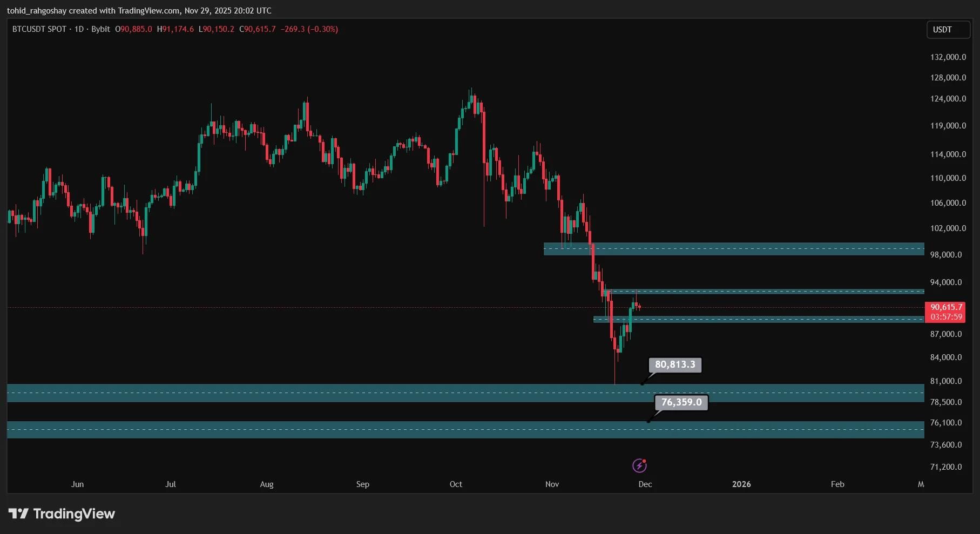Select the 1D interval in legend
Screen dimensions: 980x534
79,29
